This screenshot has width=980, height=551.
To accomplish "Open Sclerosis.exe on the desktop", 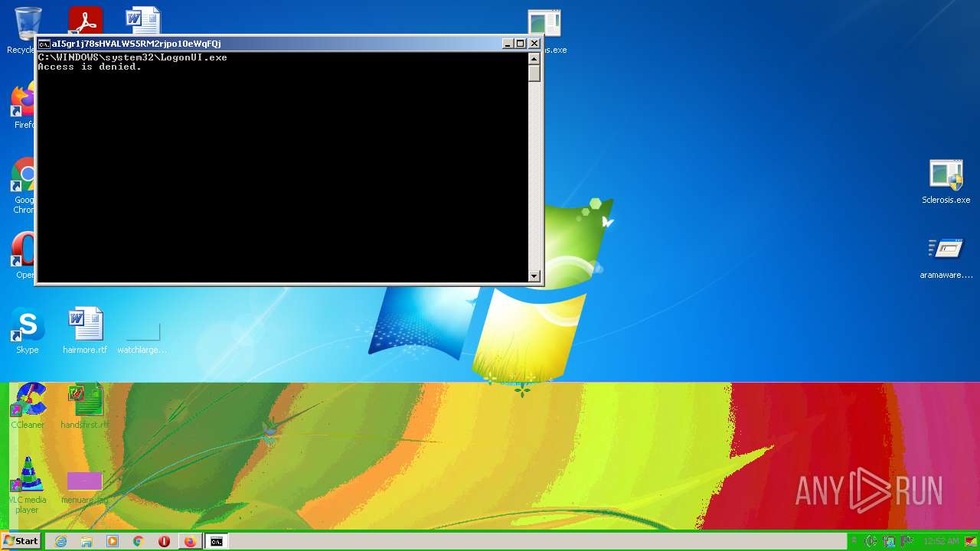I will 946,181.
